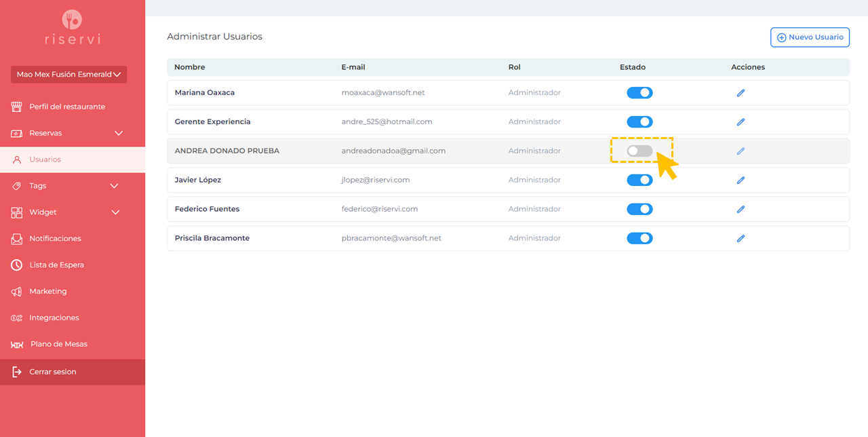The image size is (868, 437).
Task: Click the Rol column header
Action: pos(515,67)
